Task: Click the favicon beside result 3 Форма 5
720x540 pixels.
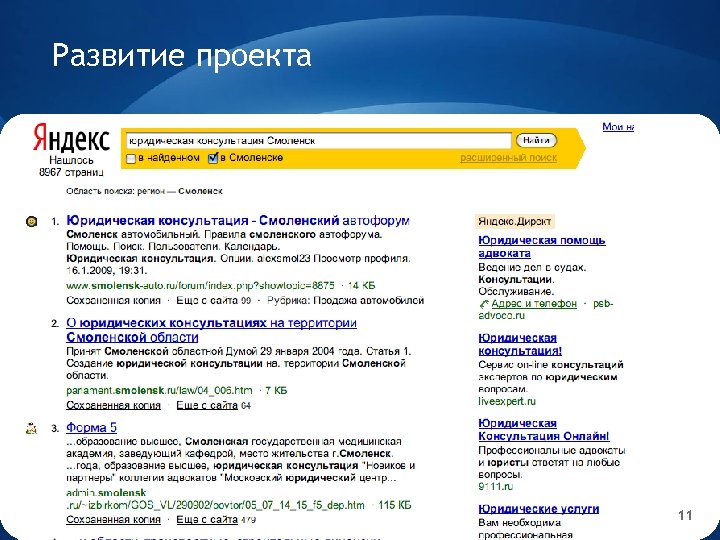Action: pyautogui.click(x=31, y=428)
